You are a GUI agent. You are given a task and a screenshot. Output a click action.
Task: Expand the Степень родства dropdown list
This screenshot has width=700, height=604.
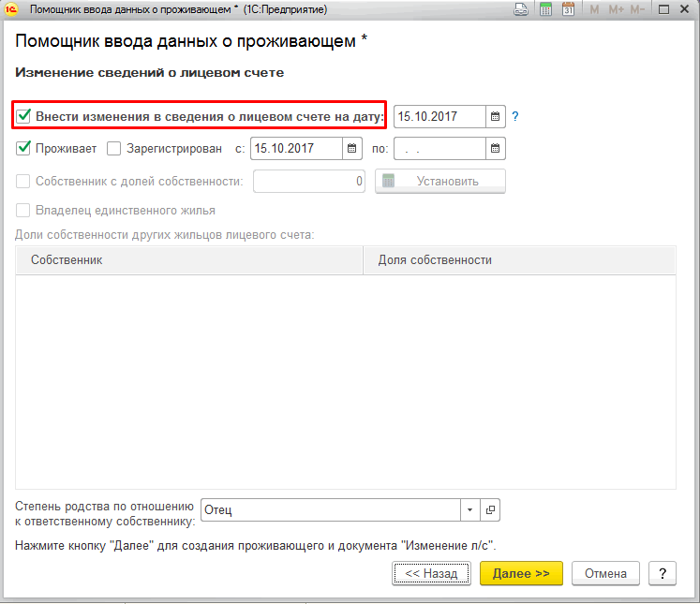(469, 509)
